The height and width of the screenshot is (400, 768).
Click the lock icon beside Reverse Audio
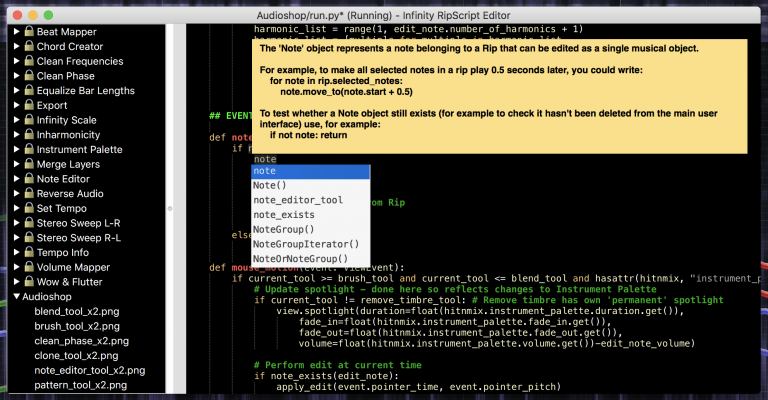coord(29,193)
